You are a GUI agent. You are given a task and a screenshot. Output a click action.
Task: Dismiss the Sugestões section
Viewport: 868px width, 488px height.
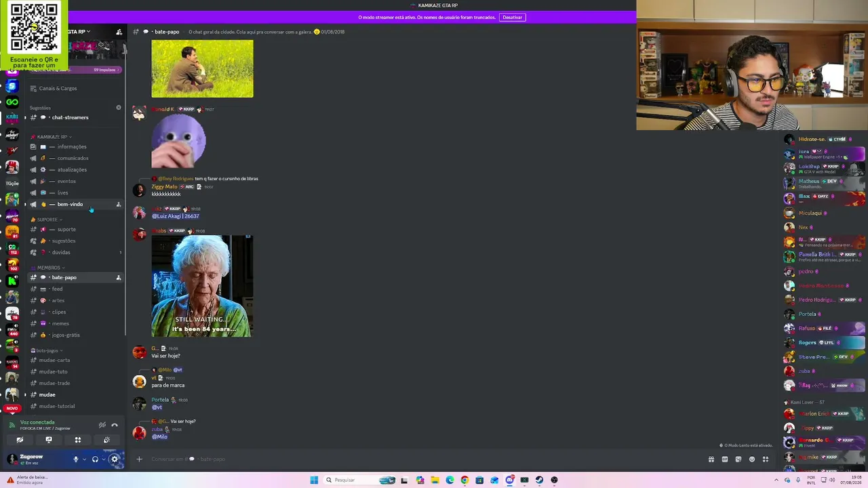point(119,108)
